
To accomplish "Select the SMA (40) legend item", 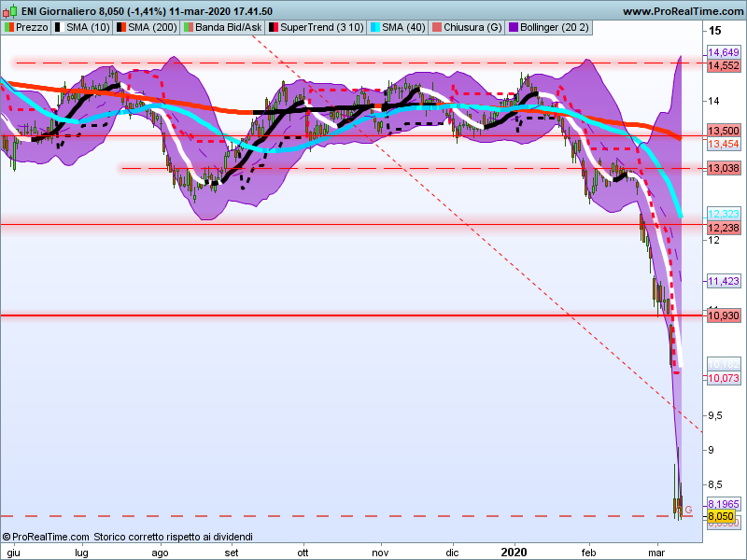I will click(x=403, y=28).
